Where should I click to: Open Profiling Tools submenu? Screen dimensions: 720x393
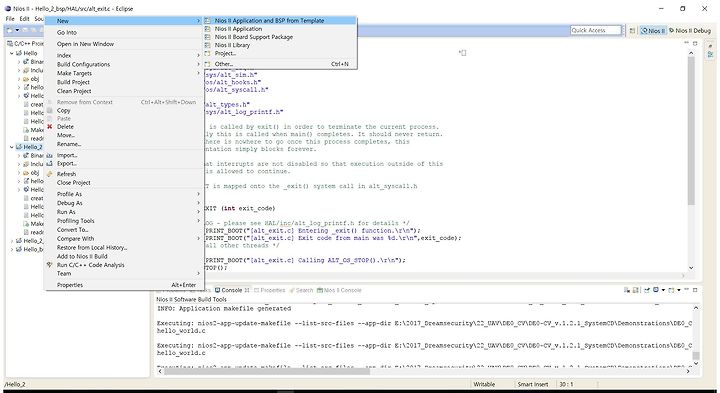(124, 221)
